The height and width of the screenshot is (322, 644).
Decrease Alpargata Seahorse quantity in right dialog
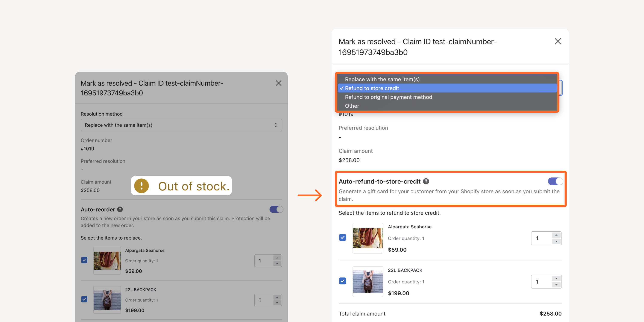[556, 241]
